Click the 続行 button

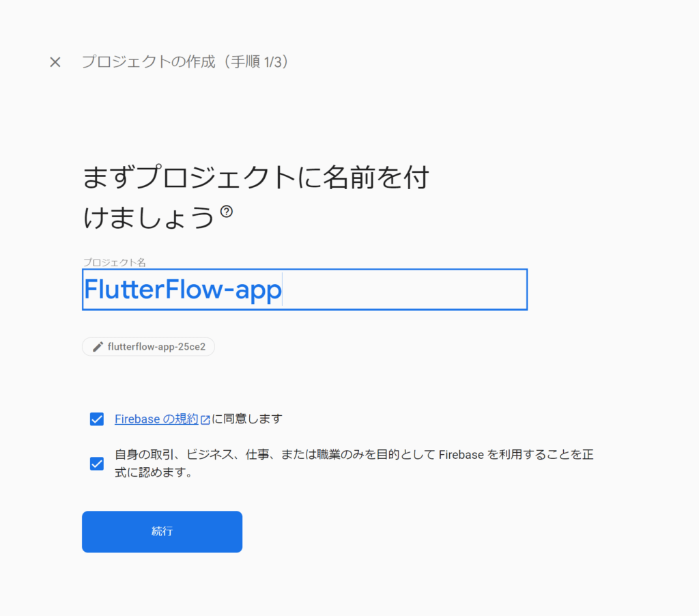[162, 532]
